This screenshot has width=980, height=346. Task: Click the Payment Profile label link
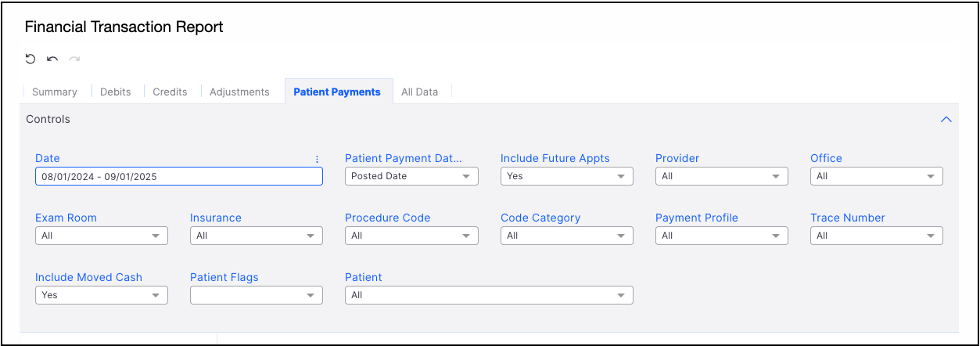tap(696, 218)
